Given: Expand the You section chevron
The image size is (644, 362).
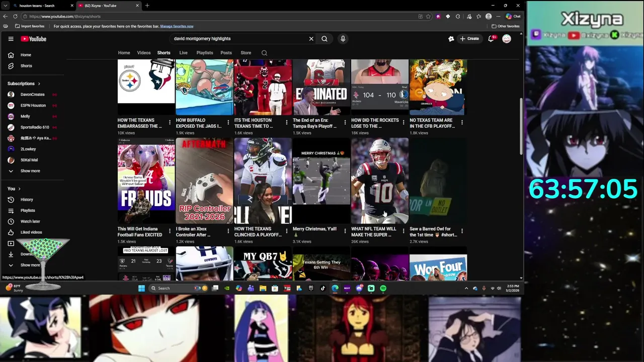Looking at the screenshot, I should (x=19, y=189).
